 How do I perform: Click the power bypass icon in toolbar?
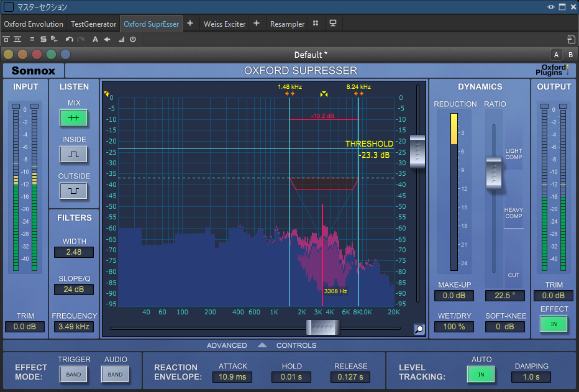(x=132, y=39)
